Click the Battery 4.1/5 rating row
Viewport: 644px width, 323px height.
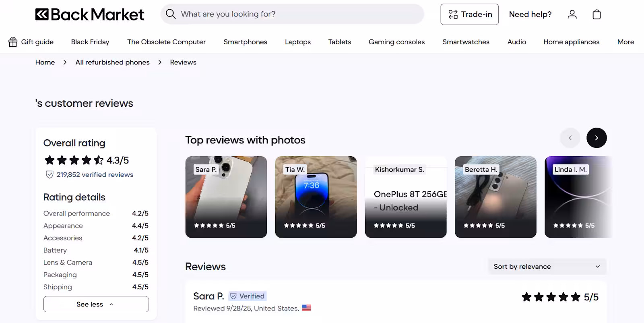96,250
